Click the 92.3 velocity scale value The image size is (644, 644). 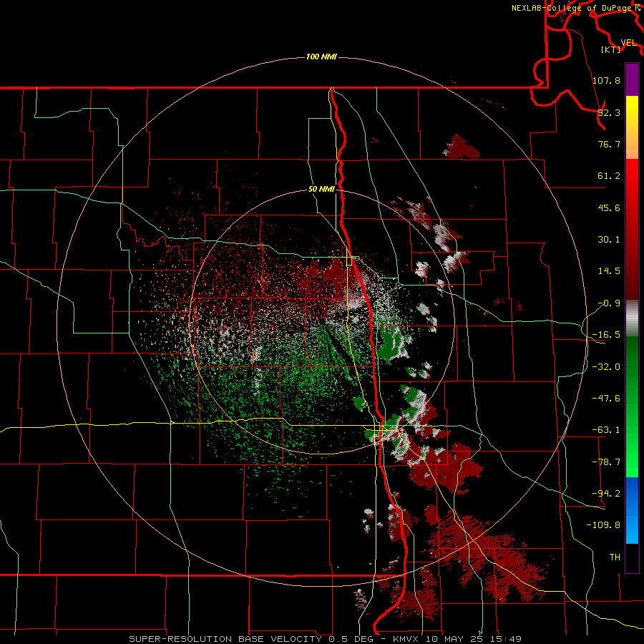click(609, 112)
